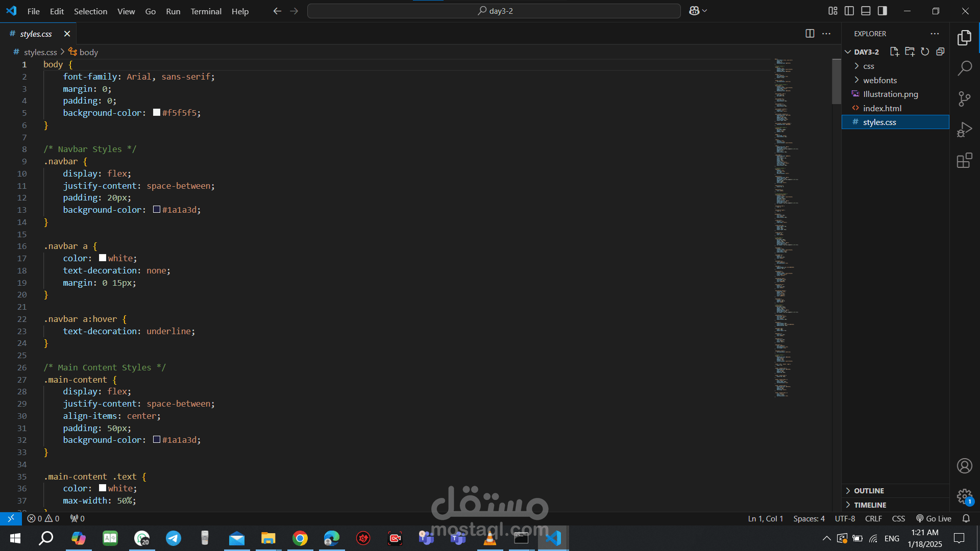Expand the OUTLINE section
The width and height of the screenshot is (980, 551).
(869, 491)
